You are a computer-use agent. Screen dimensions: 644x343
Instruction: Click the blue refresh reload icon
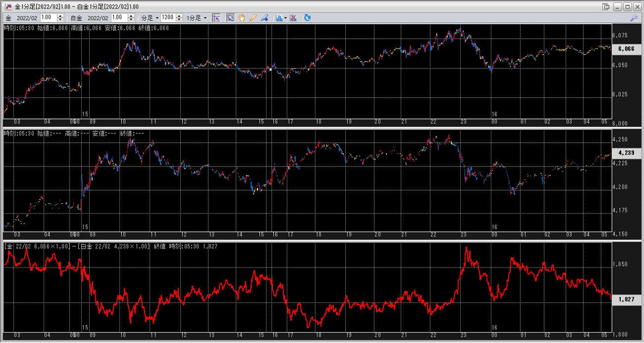308,18
